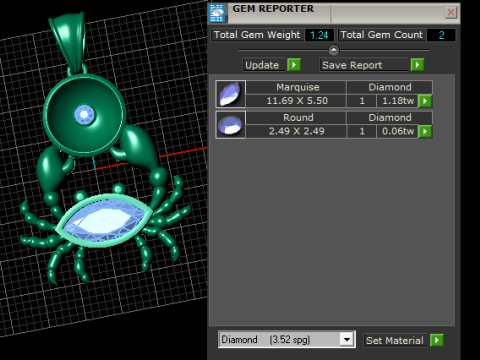Click the Round gem thumbnail
This screenshot has height=360, width=480.
(x=230, y=125)
